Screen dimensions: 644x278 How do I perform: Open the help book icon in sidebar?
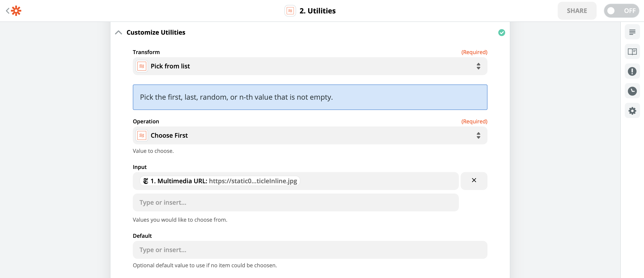tap(632, 52)
